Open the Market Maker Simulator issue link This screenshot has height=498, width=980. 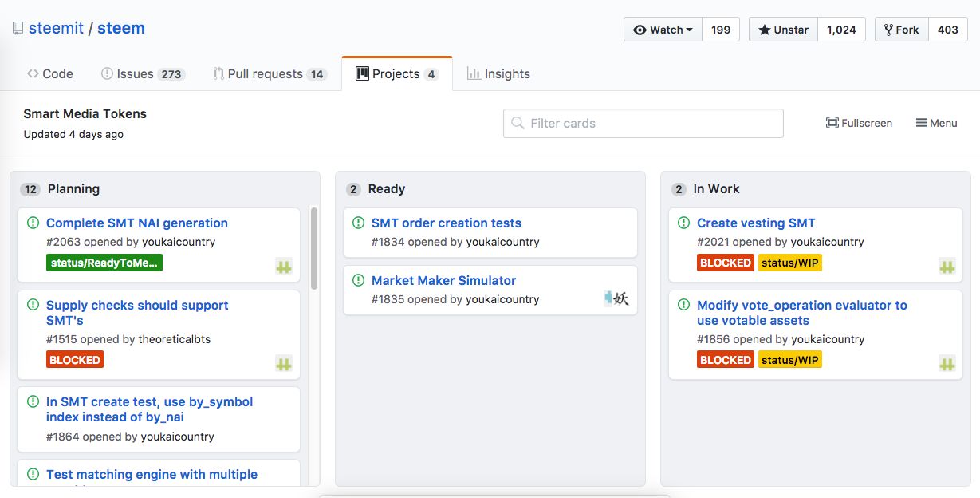pyautogui.click(x=443, y=281)
